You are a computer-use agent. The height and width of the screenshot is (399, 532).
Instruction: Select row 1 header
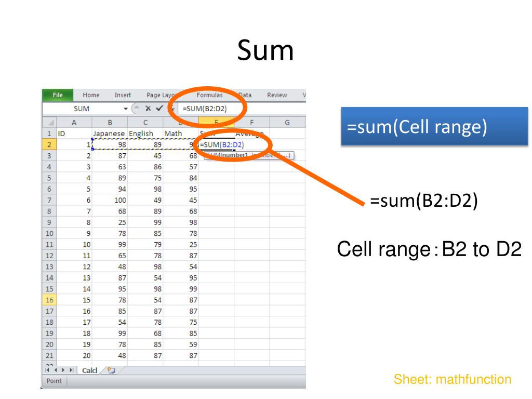[49, 134]
